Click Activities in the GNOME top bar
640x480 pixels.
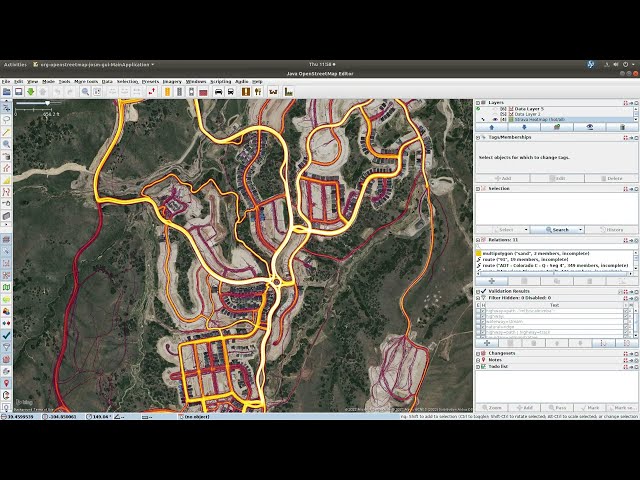[15, 64]
